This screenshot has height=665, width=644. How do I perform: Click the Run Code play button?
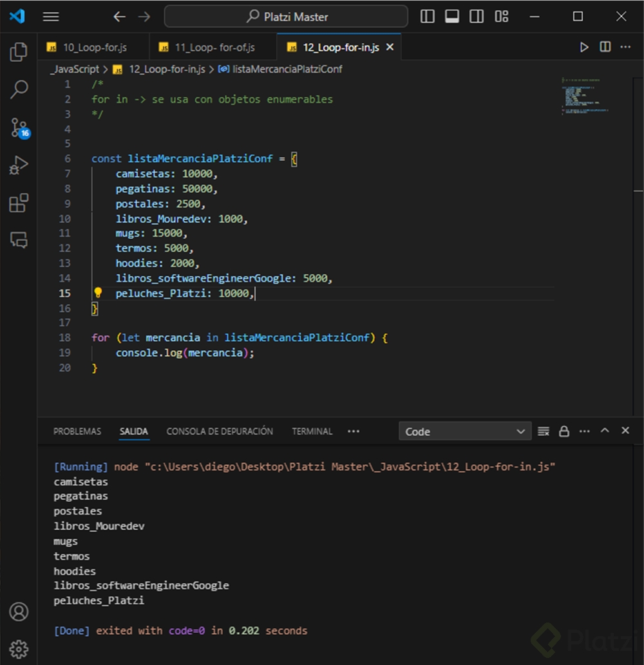[584, 47]
